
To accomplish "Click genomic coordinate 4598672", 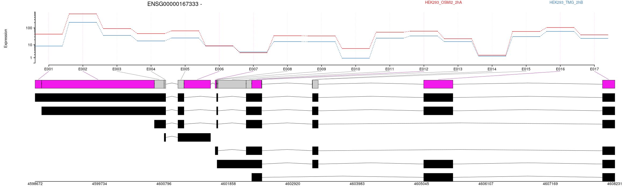I will [35, 184].
